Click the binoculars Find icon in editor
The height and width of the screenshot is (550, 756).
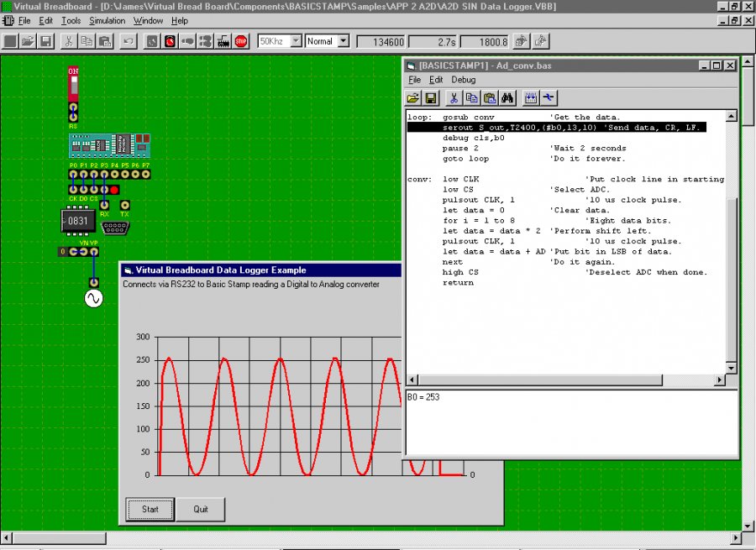tap(507, 98)
